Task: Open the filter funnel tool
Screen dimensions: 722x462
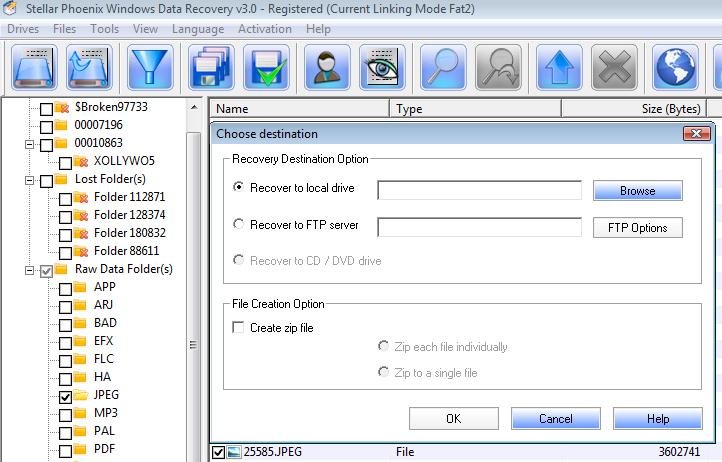Action: (x=150, y=67)
